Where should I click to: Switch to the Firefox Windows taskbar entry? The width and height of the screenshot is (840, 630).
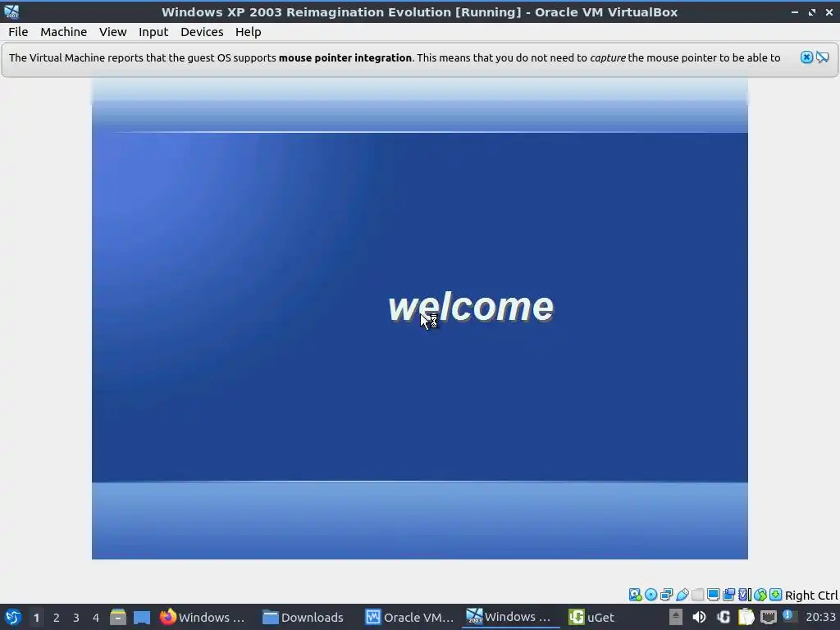pyautogui.click(x=203, y=617)
